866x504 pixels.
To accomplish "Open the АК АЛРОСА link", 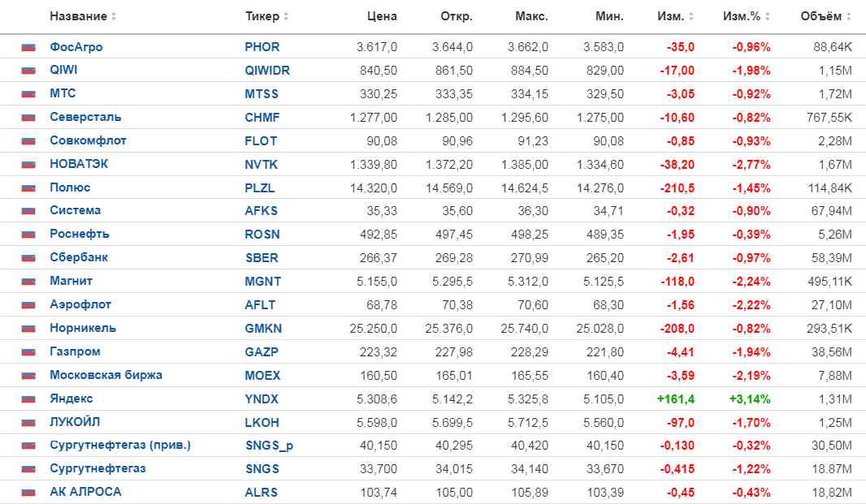I will pyautogui.click(x=85, y=492).
